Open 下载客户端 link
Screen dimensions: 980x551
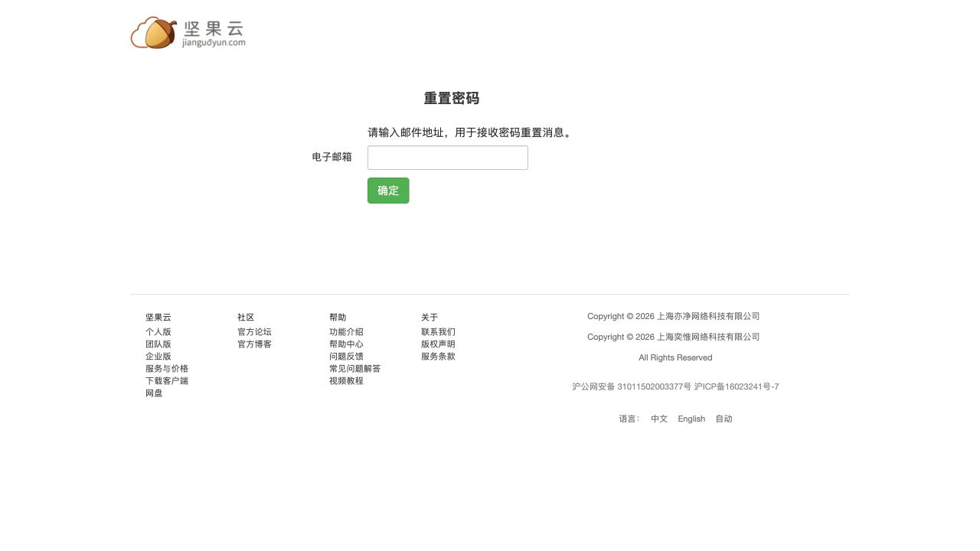(x=167, y=381)
